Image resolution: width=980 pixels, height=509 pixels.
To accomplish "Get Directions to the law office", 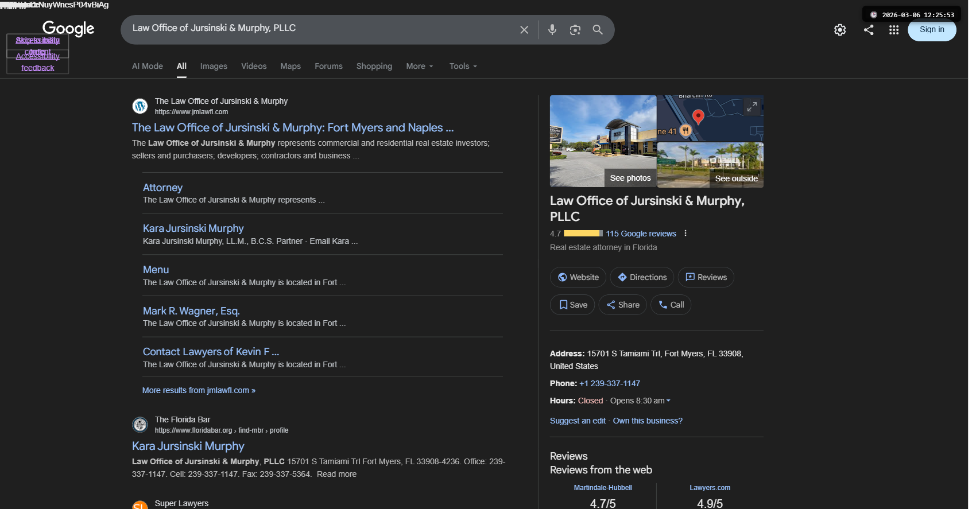I will coord(642,277).
